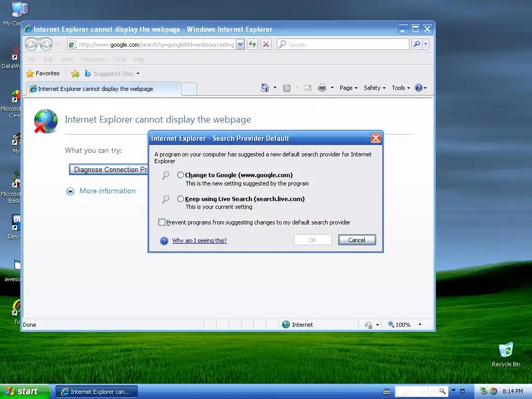The height and width of the screenshot is (399, 532).
Task: Open search provider options dropdown
Action: (x=426, y=44)
